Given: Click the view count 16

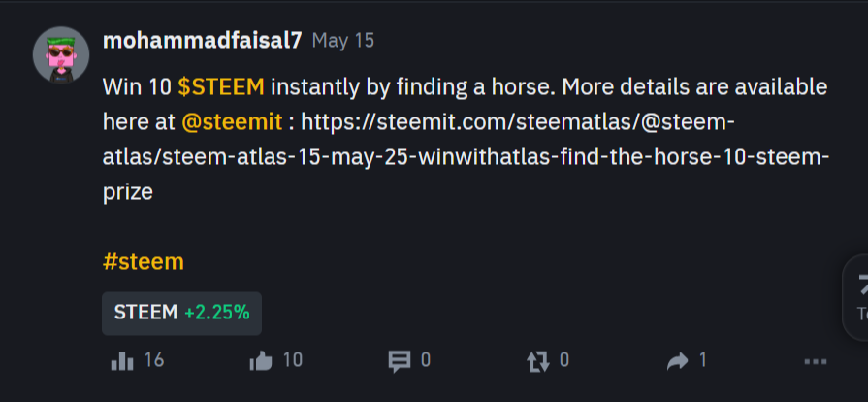Looking at the screenshot, I should [x=154, y=361].
